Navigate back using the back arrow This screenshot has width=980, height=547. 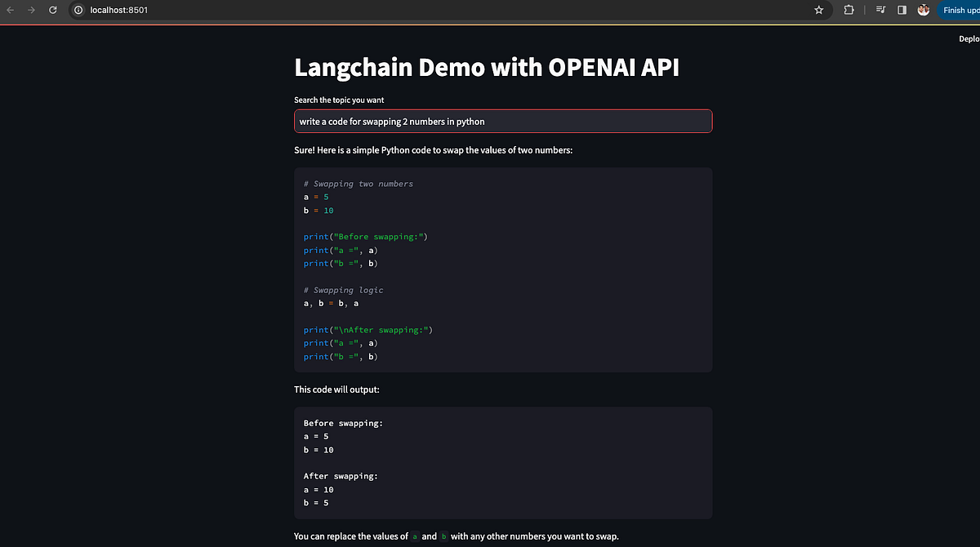pos(10,10)
